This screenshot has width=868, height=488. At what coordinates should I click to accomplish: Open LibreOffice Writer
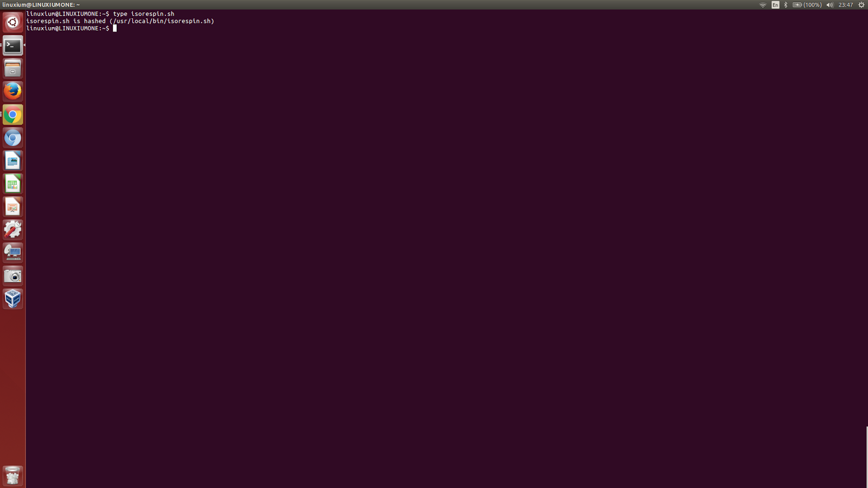pyautogui.click(x=12, y=160)
